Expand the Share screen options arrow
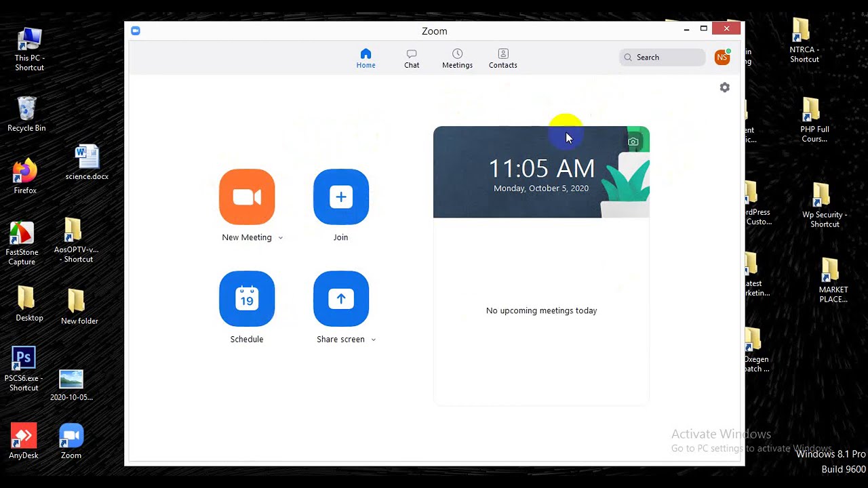868x488 pixels. 374,340
